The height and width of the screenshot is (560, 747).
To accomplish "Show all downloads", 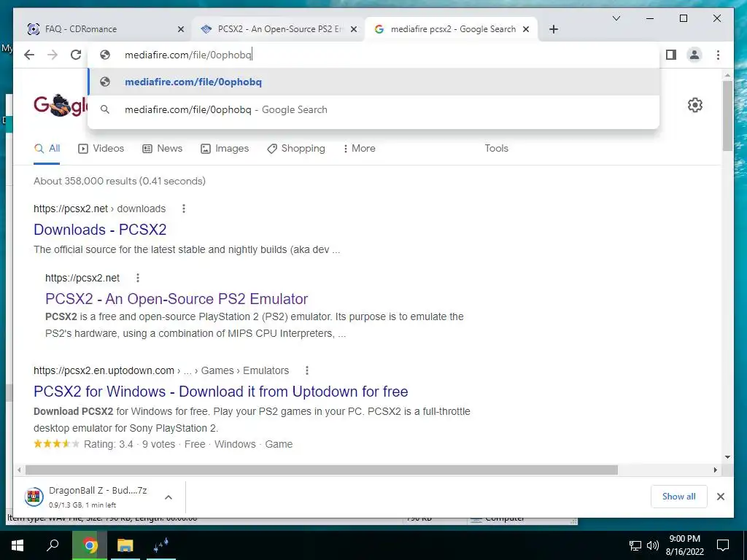I will [679, 497].
